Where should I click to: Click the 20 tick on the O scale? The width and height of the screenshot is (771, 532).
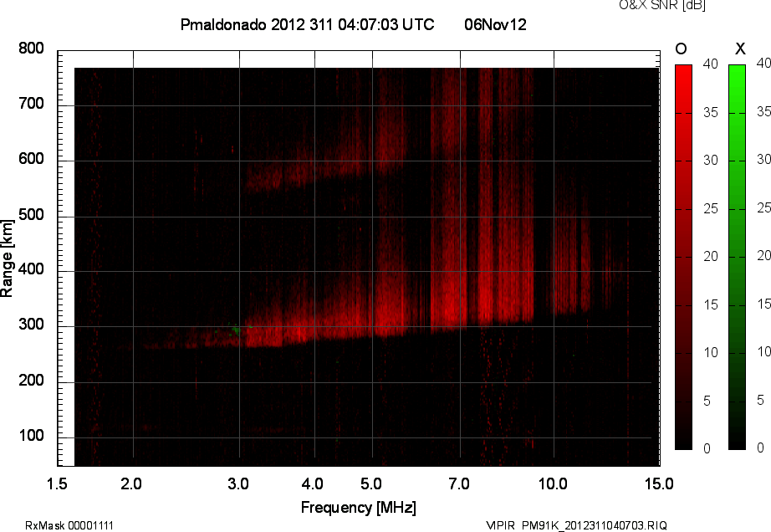coord(711,256)
